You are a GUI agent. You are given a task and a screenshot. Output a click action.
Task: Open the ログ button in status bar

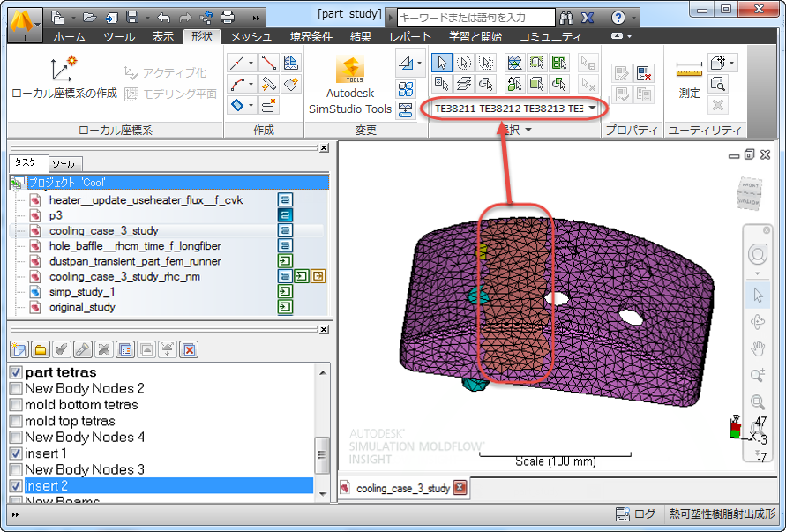pos(635,514)
